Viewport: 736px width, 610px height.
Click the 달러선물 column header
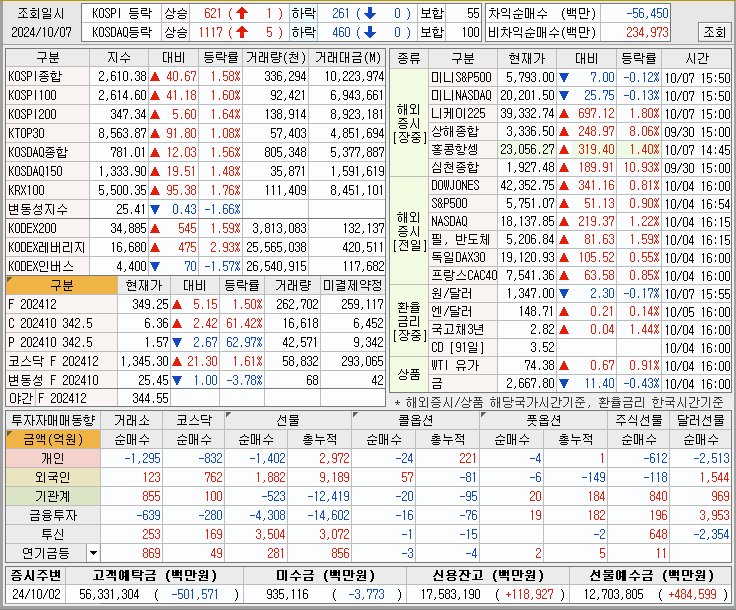point(700,420)
